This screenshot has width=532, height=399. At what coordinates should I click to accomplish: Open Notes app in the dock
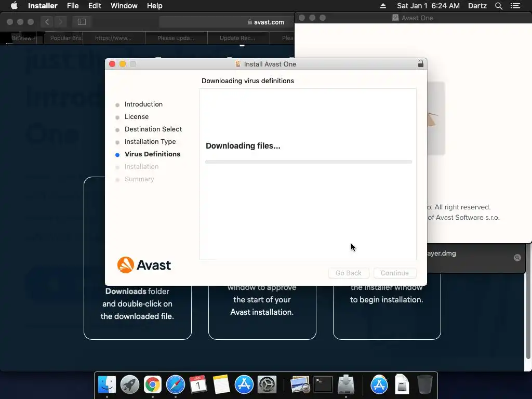[x=221, y=385]
